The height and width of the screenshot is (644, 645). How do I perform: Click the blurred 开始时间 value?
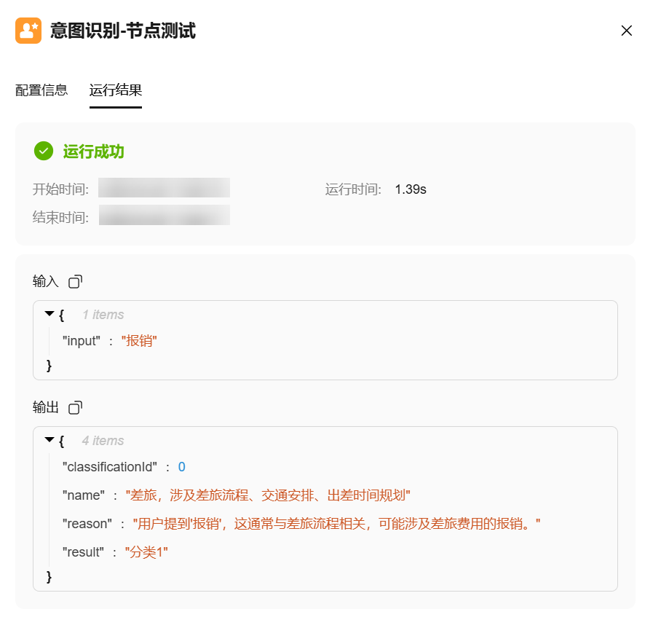[164, 188]
